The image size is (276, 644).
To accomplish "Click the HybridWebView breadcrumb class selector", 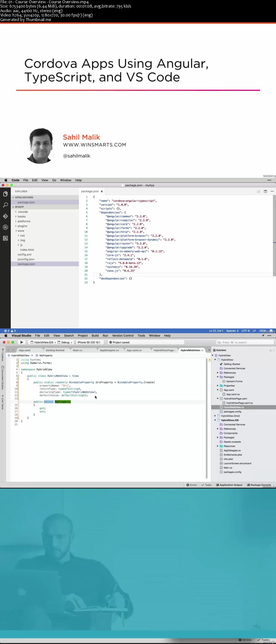I will pos(19,356).
